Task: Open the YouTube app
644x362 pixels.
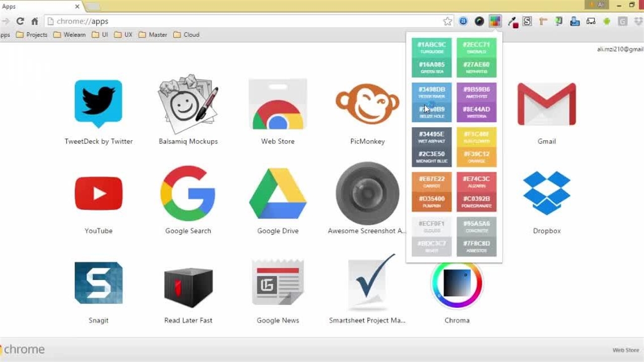Action: (x=99, y=194)
